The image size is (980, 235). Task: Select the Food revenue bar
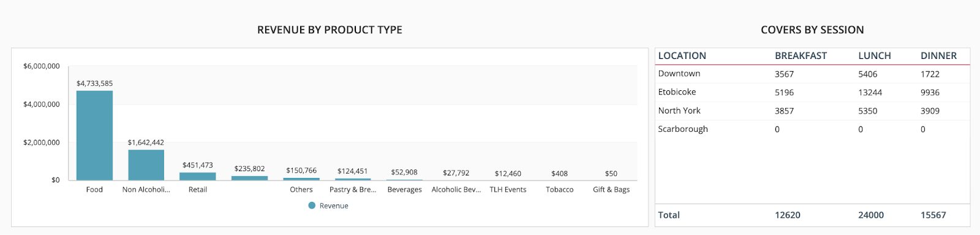[x=94, y=136]
